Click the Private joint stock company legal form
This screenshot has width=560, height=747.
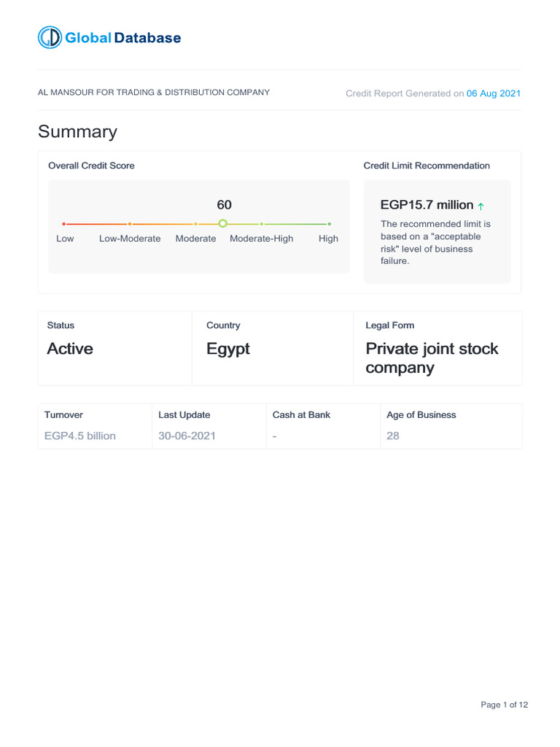point(432,357)
